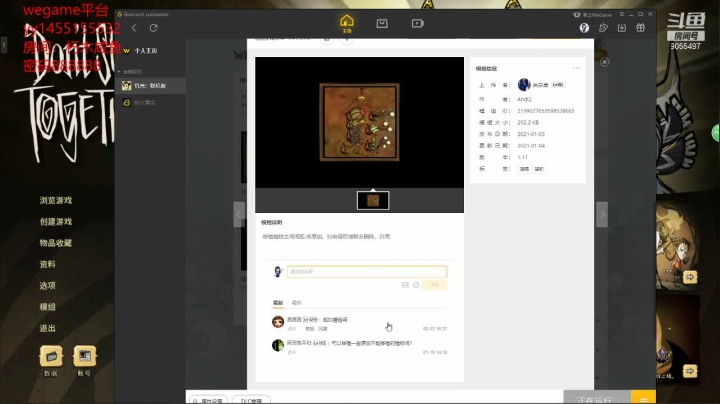This screenshot has width=720, height=404.
Task: Click 模组 in the game menu
Action: click(47, 307)
